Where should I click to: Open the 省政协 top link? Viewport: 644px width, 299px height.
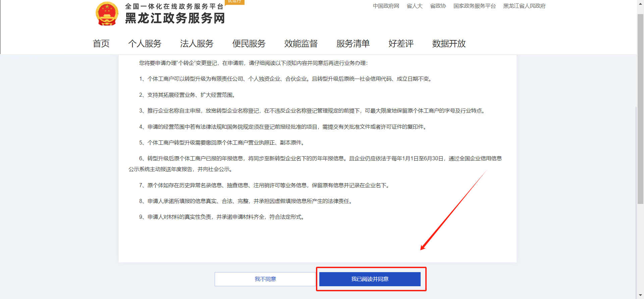pyautogui.click(x=438, y=6)
